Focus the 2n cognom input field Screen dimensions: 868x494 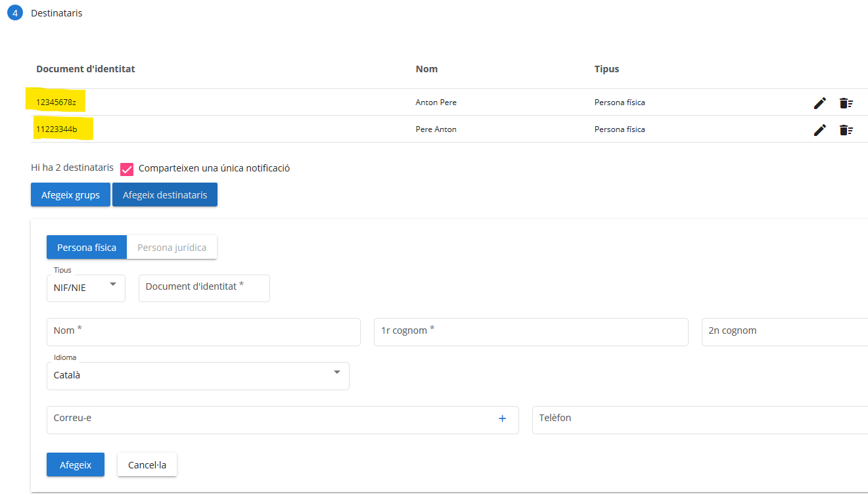point(785,332)
